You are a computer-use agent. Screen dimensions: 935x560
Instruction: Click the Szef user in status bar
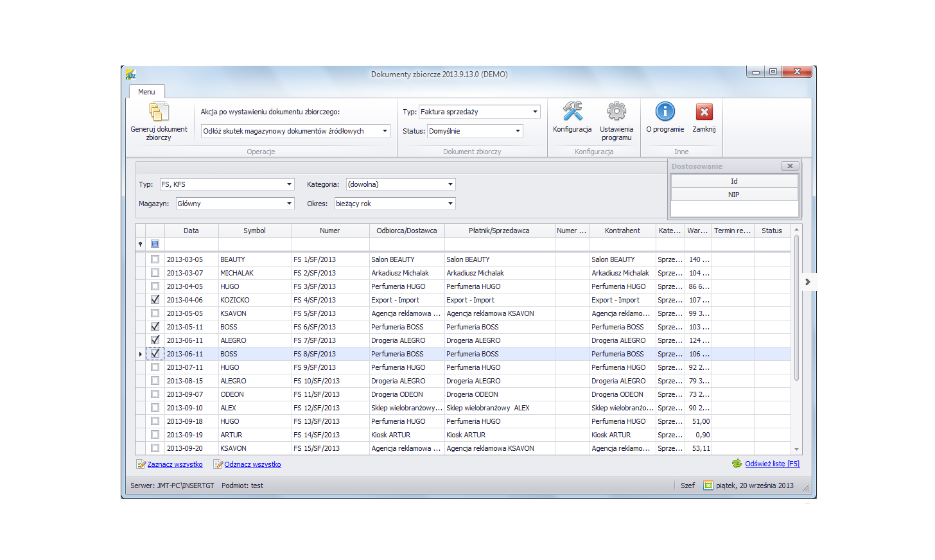pyautogui.click(x=688, y=486)
